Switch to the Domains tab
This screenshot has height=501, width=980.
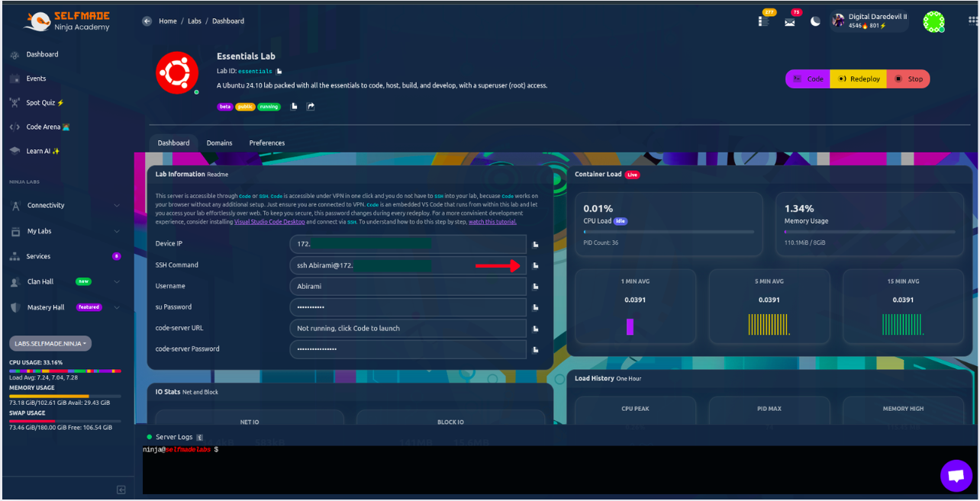[x=219, y=143]
